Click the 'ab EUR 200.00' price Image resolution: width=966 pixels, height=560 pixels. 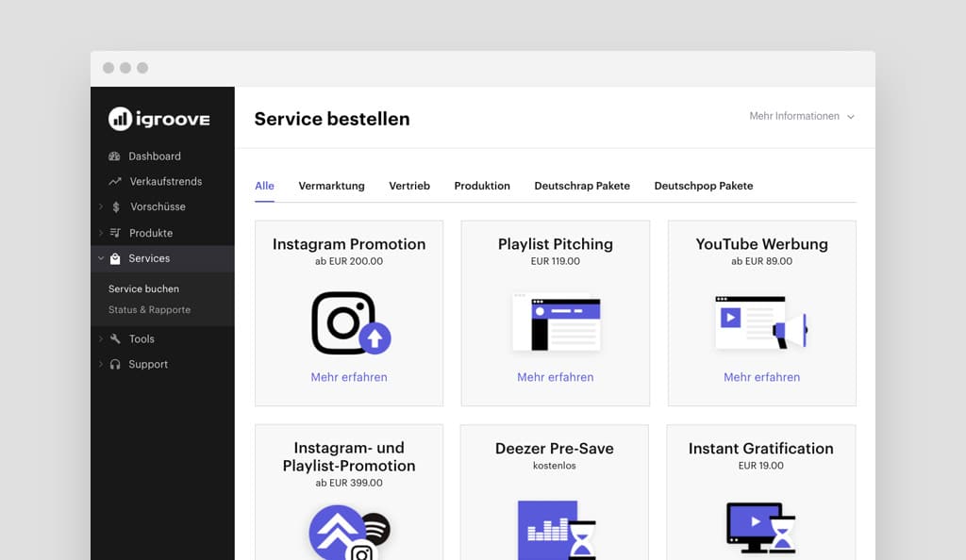pyautogui.click(x=349, y=261)
